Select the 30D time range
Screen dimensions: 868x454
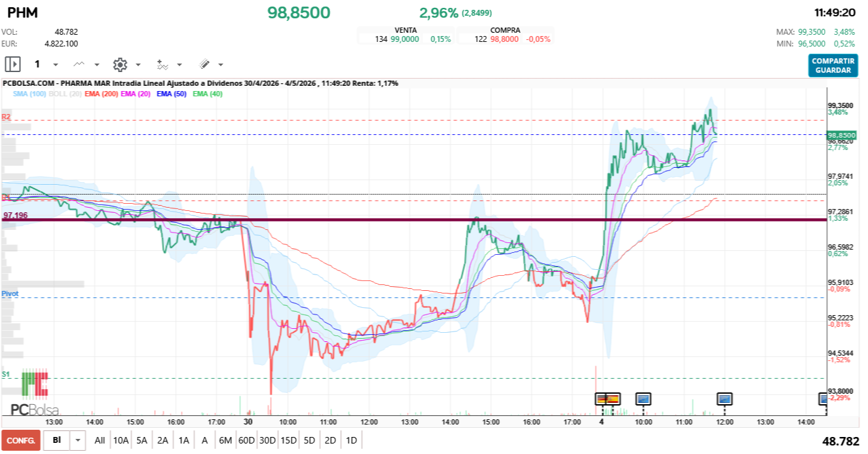tap(267, 441)
